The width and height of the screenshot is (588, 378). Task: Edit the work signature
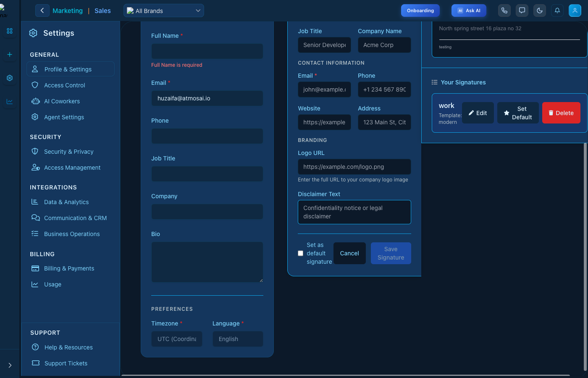point(478,113)
